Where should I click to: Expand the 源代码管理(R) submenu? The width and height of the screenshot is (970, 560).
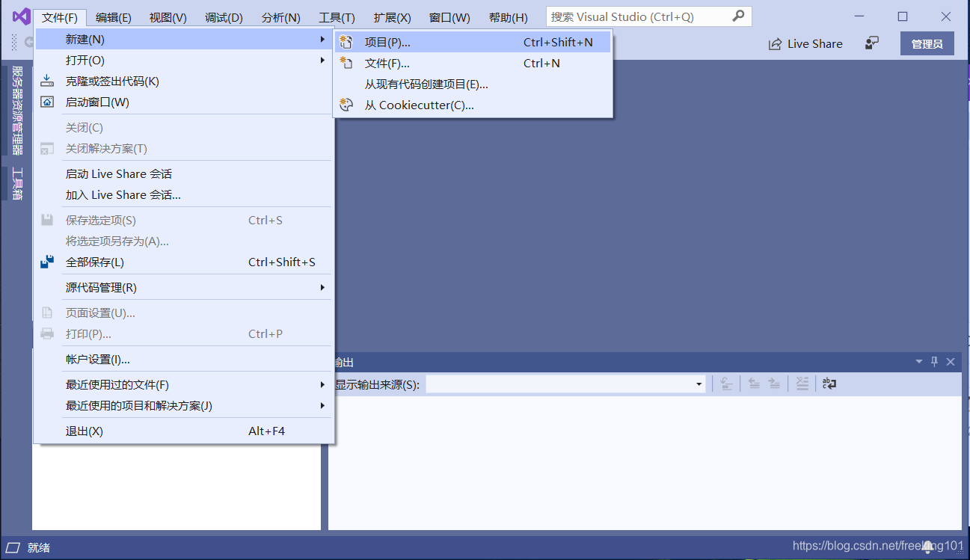pos(322,287)
